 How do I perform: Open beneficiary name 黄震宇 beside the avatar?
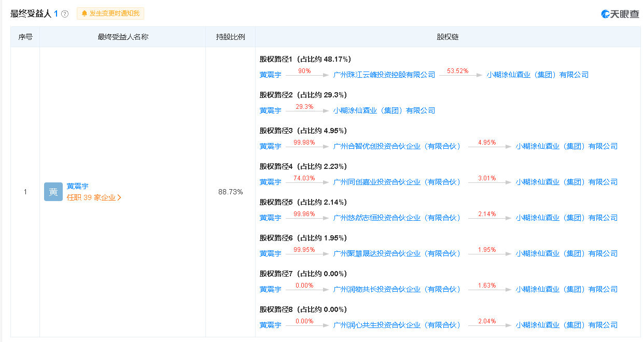(78, 186)
